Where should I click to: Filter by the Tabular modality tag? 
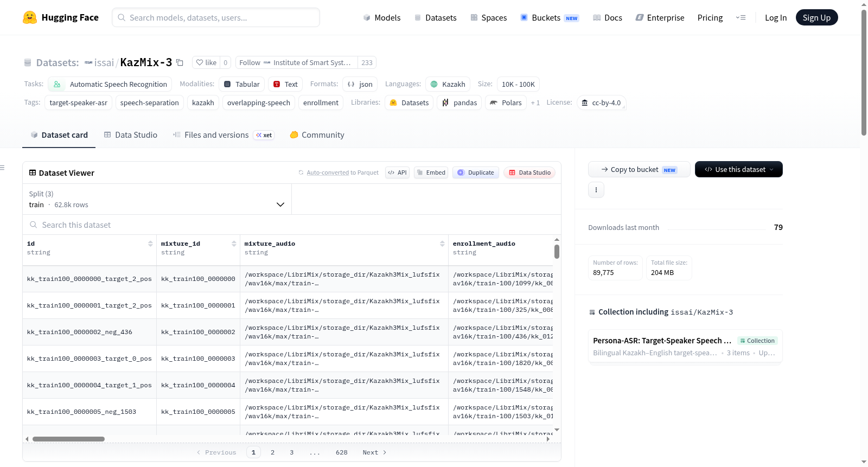[x=242, y=84]
